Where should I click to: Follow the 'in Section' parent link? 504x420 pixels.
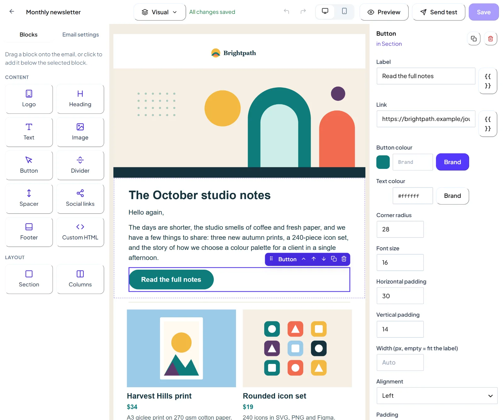click(x=389, y=44)
